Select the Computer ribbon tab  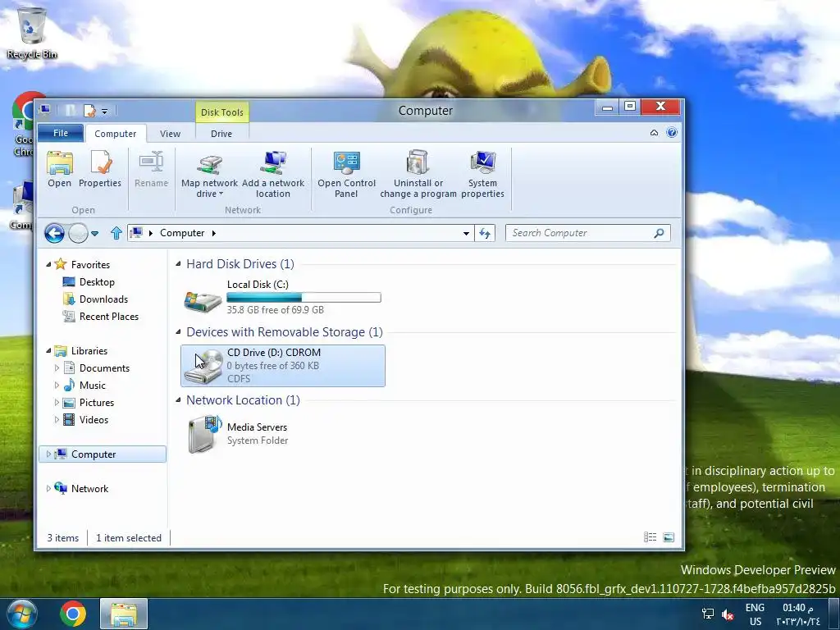(115, 134)
